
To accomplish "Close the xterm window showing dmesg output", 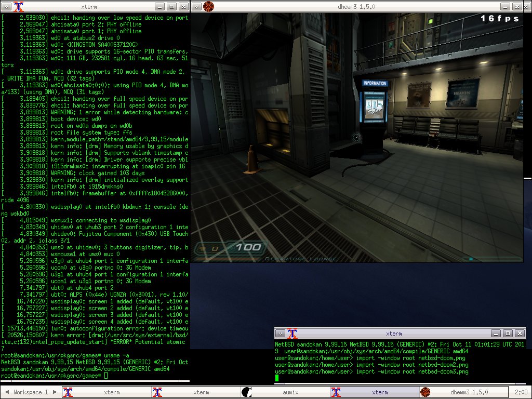I will (x=183, y=6).
